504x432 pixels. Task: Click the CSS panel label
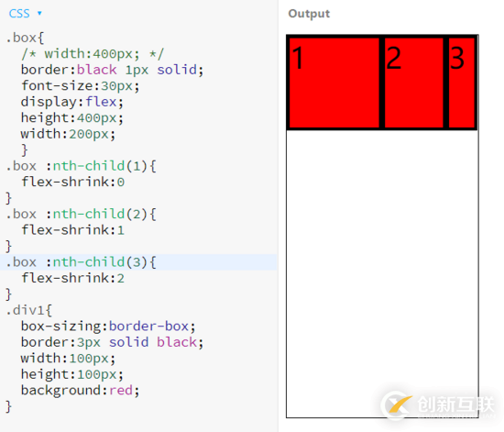(19, 14)
